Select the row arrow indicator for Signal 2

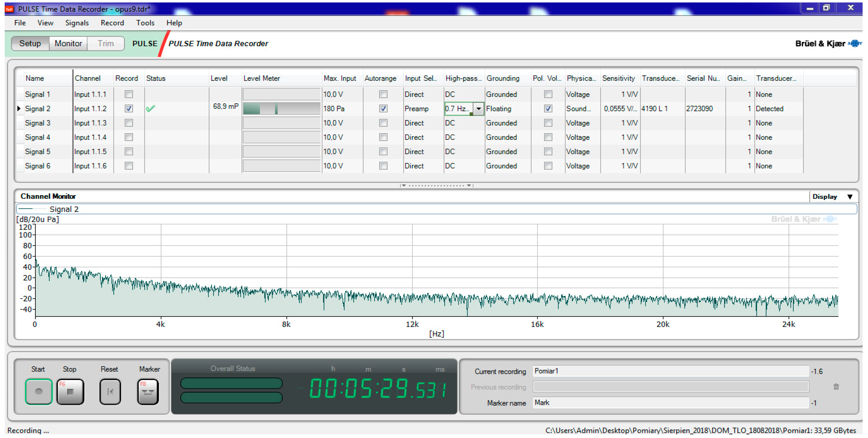point(19,108)
